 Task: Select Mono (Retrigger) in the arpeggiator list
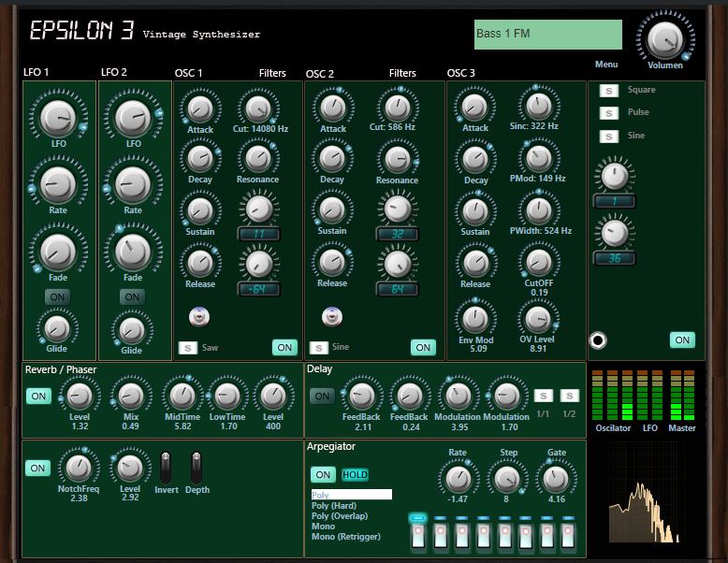tap(342, 536)
